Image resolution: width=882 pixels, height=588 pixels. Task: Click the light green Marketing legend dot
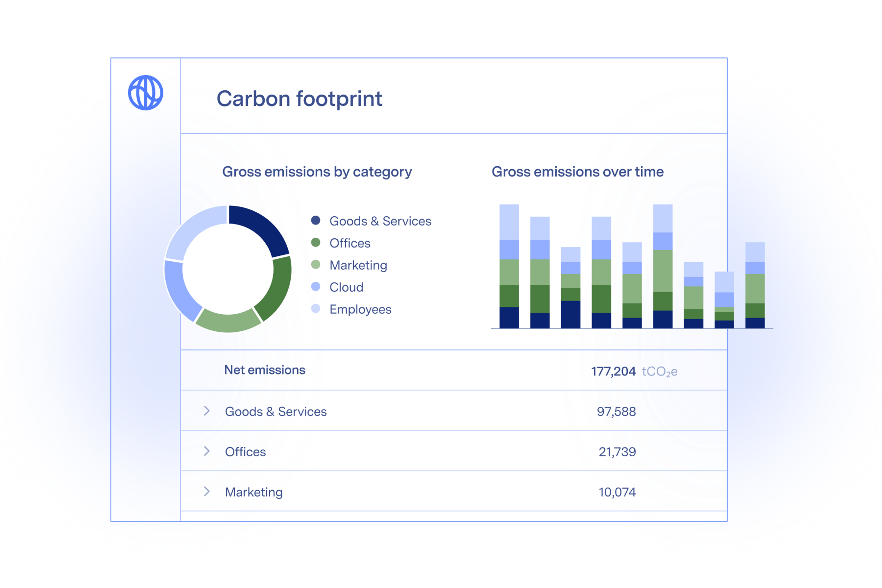pos(316,265)
